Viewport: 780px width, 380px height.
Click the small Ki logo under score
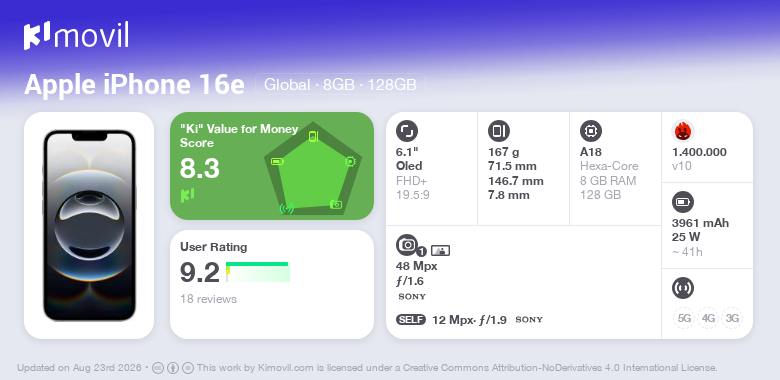tap(187, 195)
